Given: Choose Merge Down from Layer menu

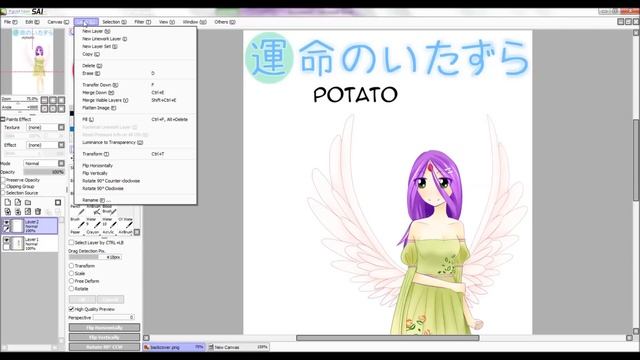Looking at the screenshot, I should pyautogui.click(x=135, y=93).
